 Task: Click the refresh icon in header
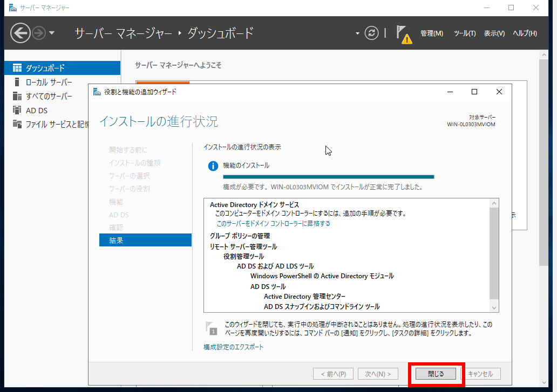pos(371,33)
